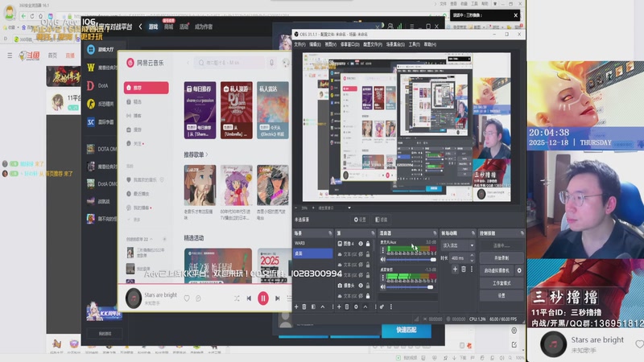Viewport: 644px width, 362px height.
Task: Adjust Mic/Aux volume slider
Action: pos(410,259)
